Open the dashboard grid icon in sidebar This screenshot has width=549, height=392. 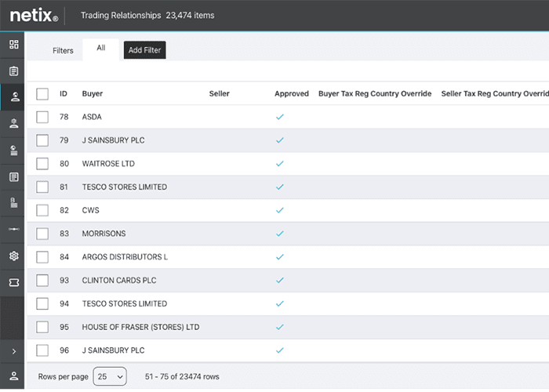coord(13,45)
